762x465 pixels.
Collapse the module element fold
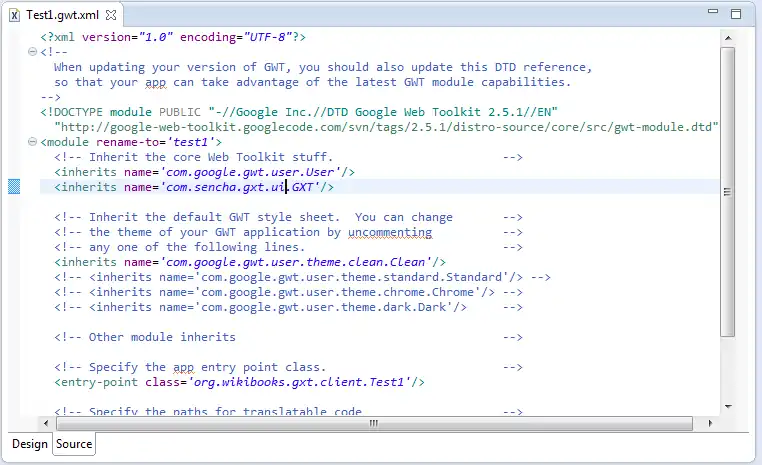(33, 143)
